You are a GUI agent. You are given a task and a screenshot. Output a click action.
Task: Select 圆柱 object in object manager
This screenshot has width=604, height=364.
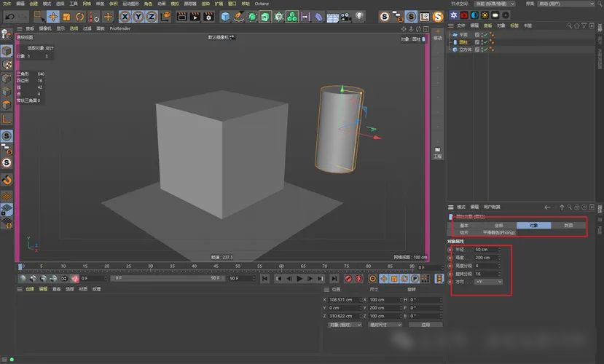(463, 42)
